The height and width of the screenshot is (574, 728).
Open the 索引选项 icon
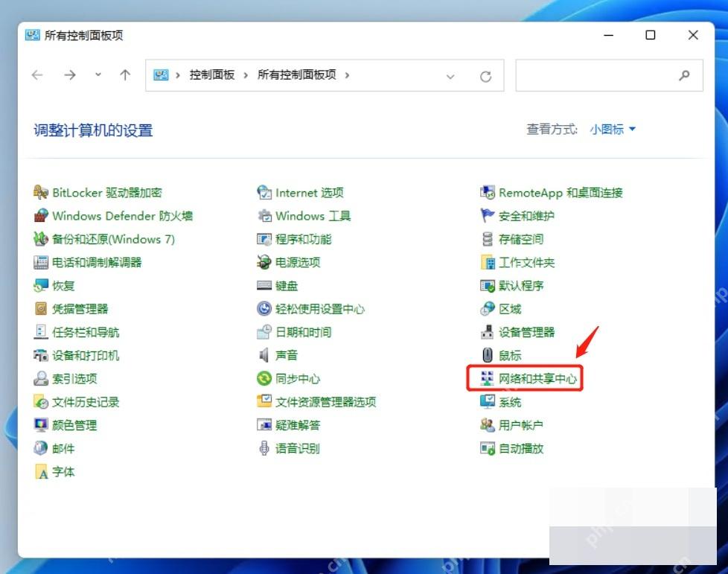pyautogui.click(x=41, y=378)
